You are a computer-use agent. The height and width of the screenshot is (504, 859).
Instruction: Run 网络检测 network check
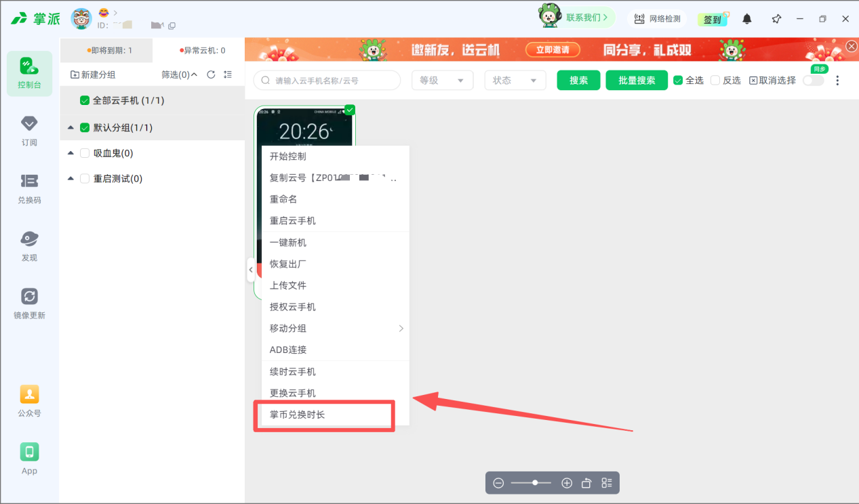coord(658,19)
